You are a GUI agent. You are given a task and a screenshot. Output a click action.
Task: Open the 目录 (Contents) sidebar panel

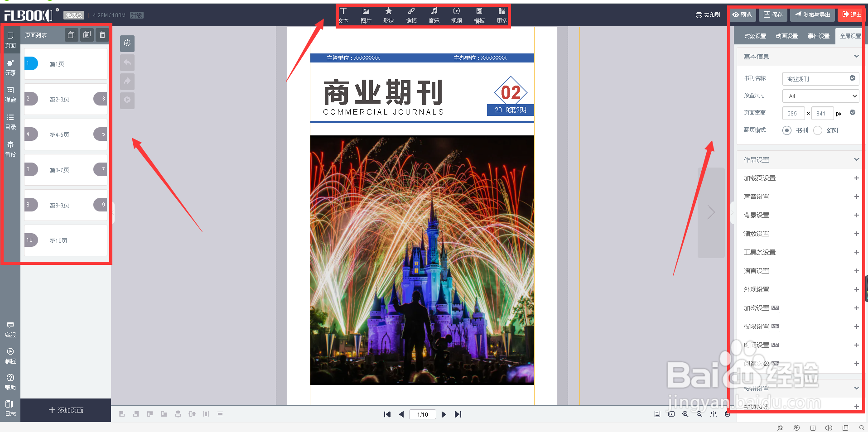[10, 122]
